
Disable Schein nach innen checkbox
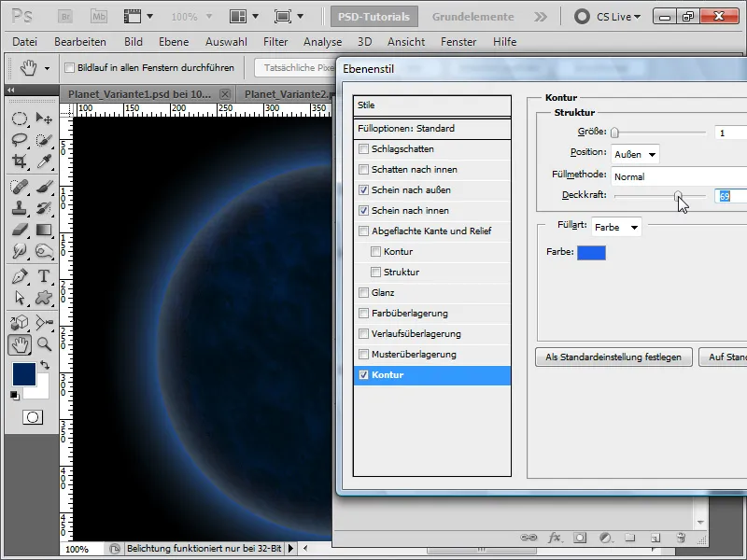tap(363, 211)
